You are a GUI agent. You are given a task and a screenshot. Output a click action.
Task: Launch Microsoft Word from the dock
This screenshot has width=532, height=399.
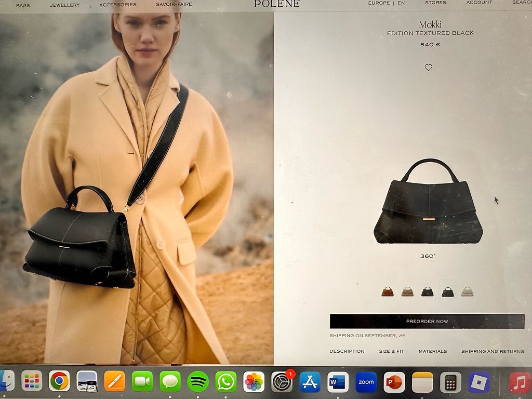tap(338, 382)
